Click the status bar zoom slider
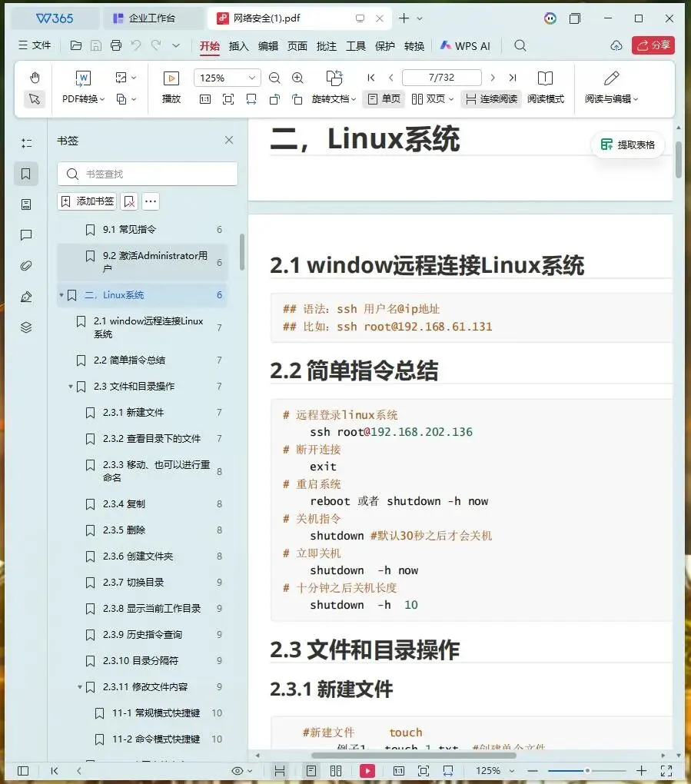Image resolution: width=691 pixels, height=784 pixels. pyautogui.click(x=587, y=771)
